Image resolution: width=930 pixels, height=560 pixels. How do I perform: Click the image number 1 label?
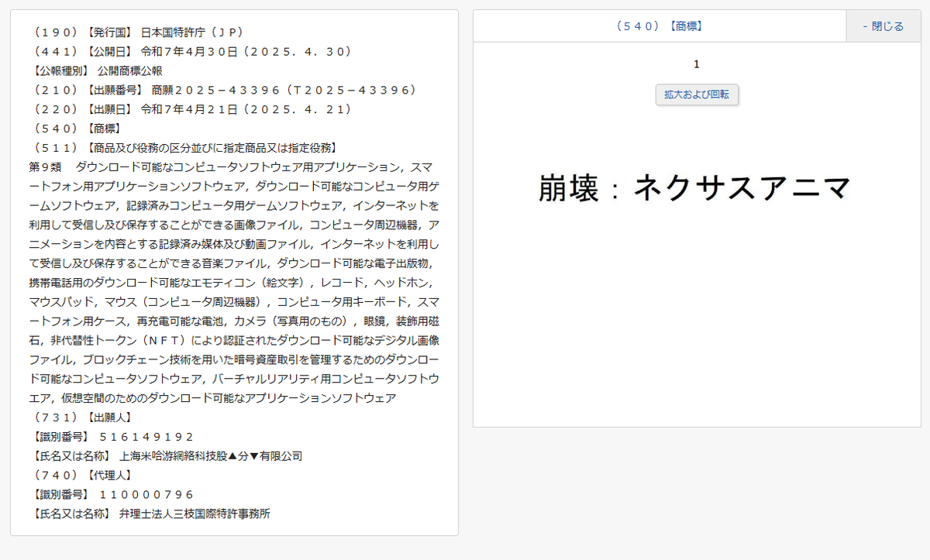coord(697,64)
